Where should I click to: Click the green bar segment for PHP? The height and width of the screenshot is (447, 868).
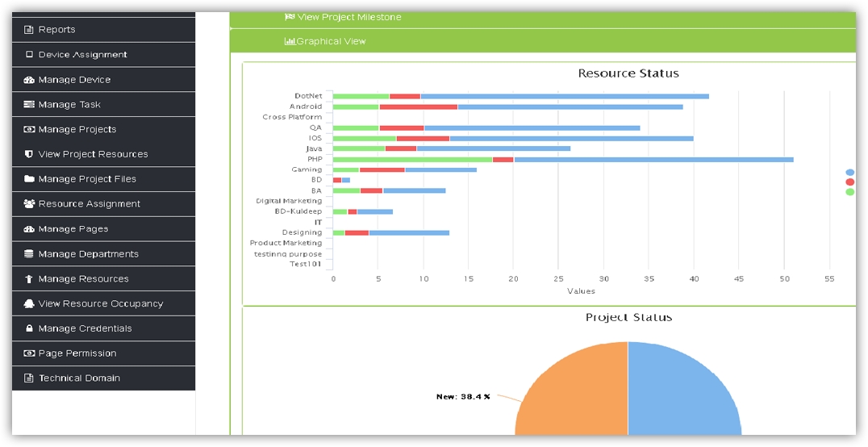point(412,160)
